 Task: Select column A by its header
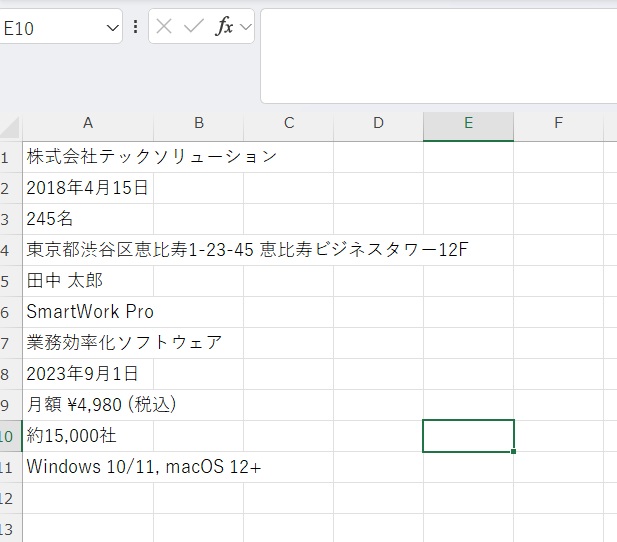(x=88, y=123)
